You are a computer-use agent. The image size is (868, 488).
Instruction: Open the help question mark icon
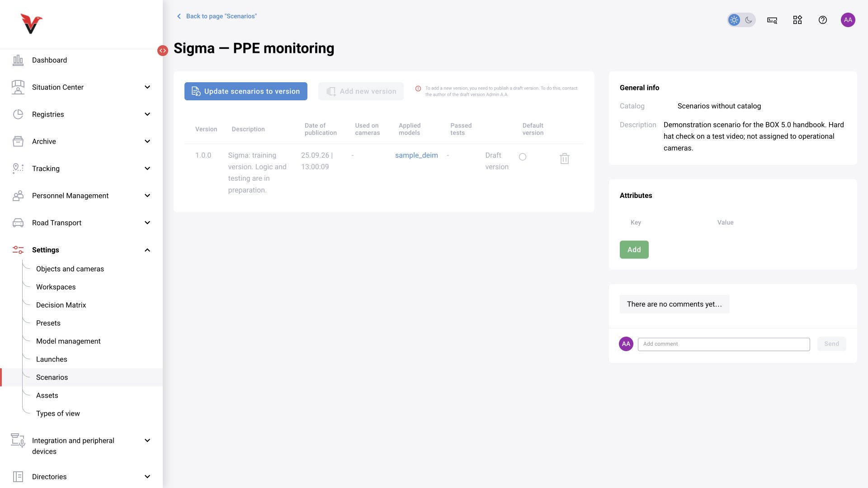click(823, 20)
